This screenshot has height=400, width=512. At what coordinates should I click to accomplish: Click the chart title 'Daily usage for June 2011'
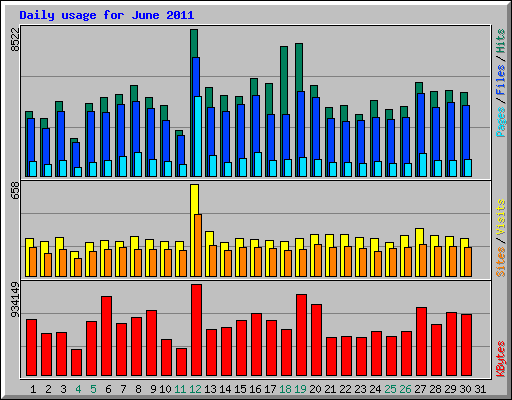coord(107,15)
